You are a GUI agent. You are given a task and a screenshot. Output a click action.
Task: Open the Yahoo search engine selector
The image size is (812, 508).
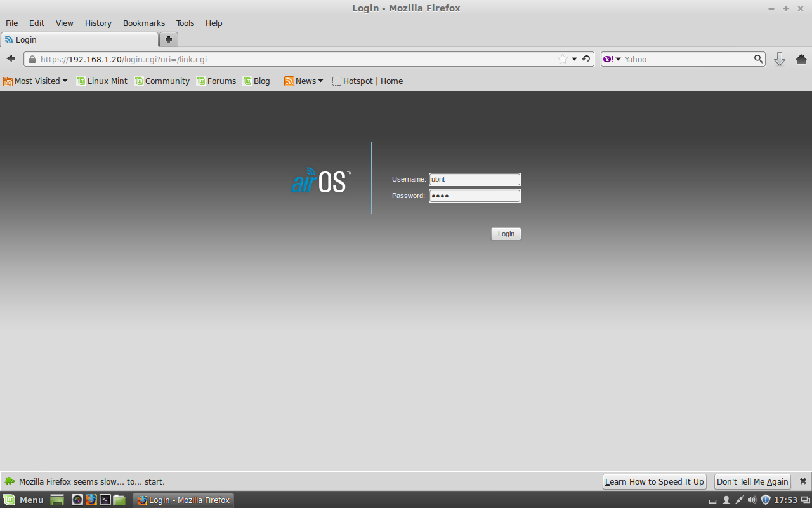tap(612, 59)
